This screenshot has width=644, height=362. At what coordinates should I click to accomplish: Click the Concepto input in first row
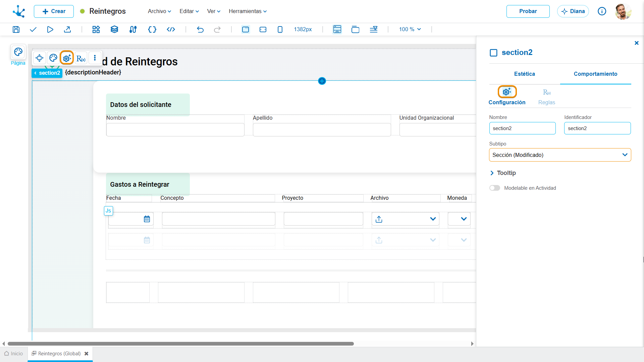pyautogui.click(x=218, y=219)
